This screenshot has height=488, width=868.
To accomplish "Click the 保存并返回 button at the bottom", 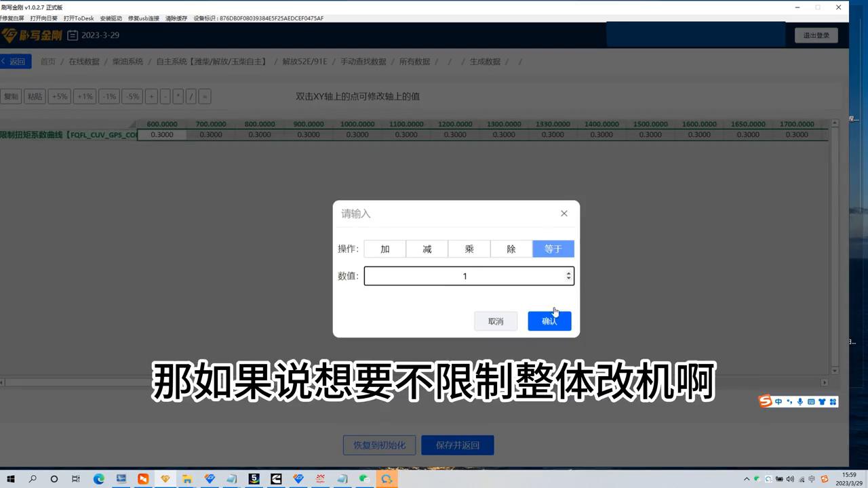I will [x=457, y=445].
